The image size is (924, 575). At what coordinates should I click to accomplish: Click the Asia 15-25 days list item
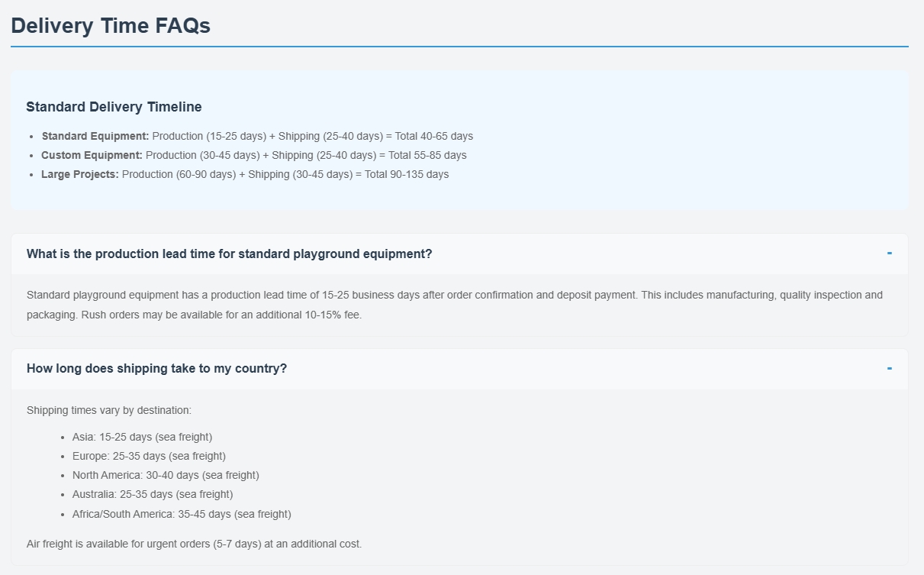142,438
